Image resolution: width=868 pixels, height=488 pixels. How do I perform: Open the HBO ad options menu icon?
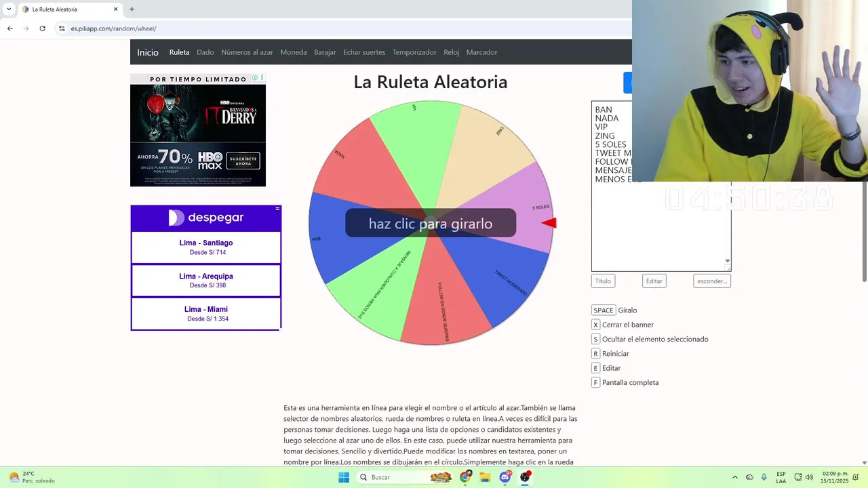pyautogui.click(x=262, y=78)
